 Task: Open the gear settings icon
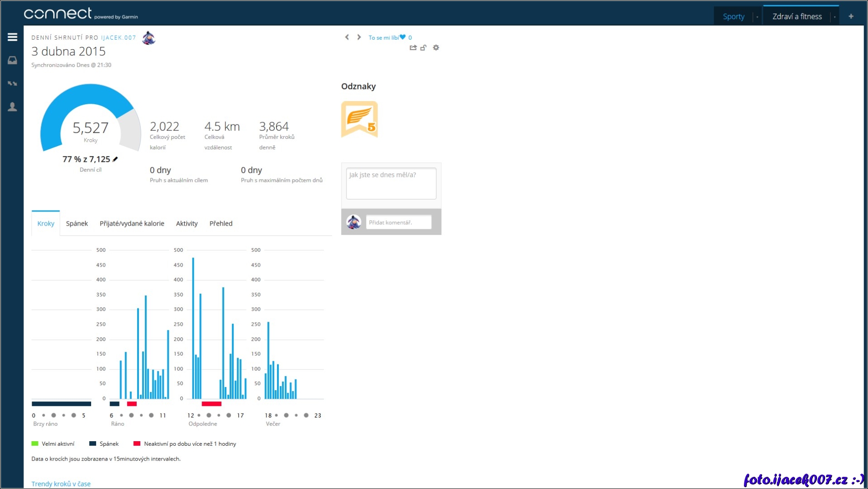coord(436,47)
